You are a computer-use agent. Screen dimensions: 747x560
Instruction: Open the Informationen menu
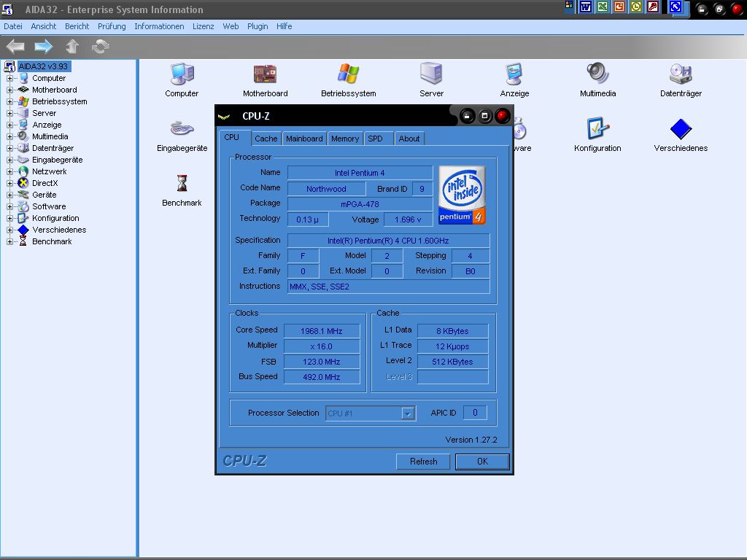[x=159, y=26]
